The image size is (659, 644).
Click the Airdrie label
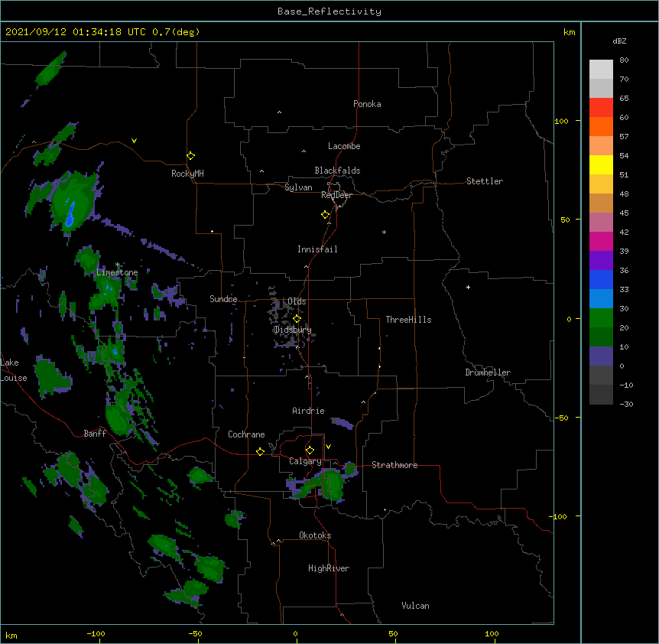coord(308,411)
